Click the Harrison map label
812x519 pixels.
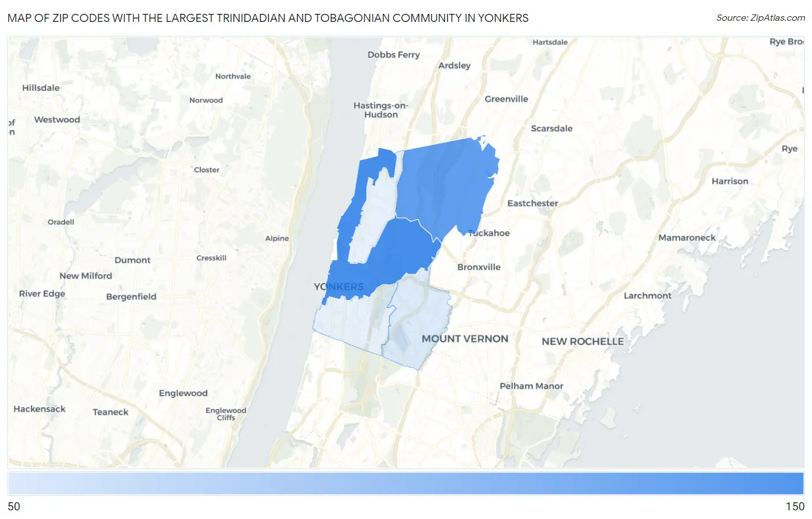coord(730,181)
